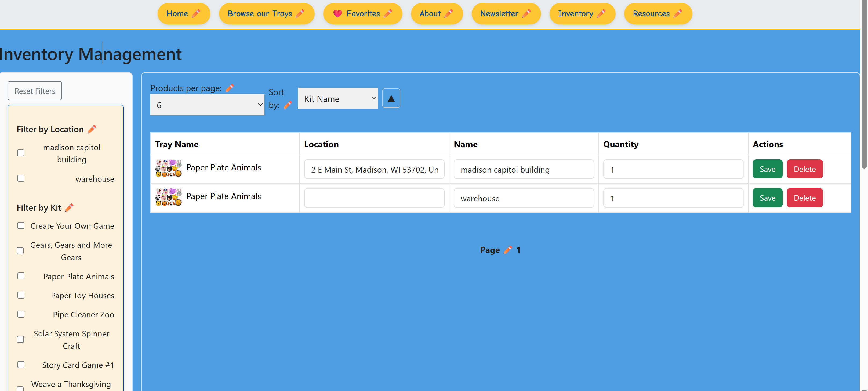
Task: Save the madison capitol building inventory row
Action: (767, 169)
